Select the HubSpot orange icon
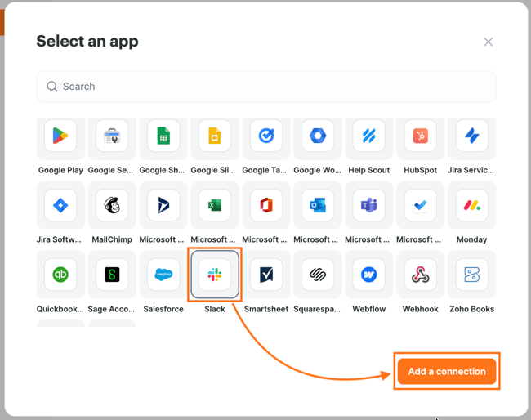Screen dimensions: 531x420 421,136
